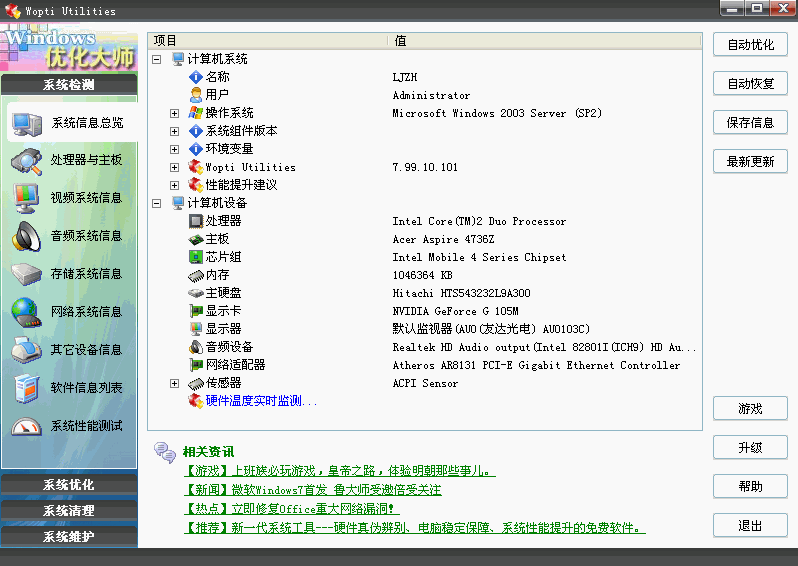This screenshot has height=566, width=798.
Task: Select 视频系统信息 monitor icon
Action: click(26, 198)
